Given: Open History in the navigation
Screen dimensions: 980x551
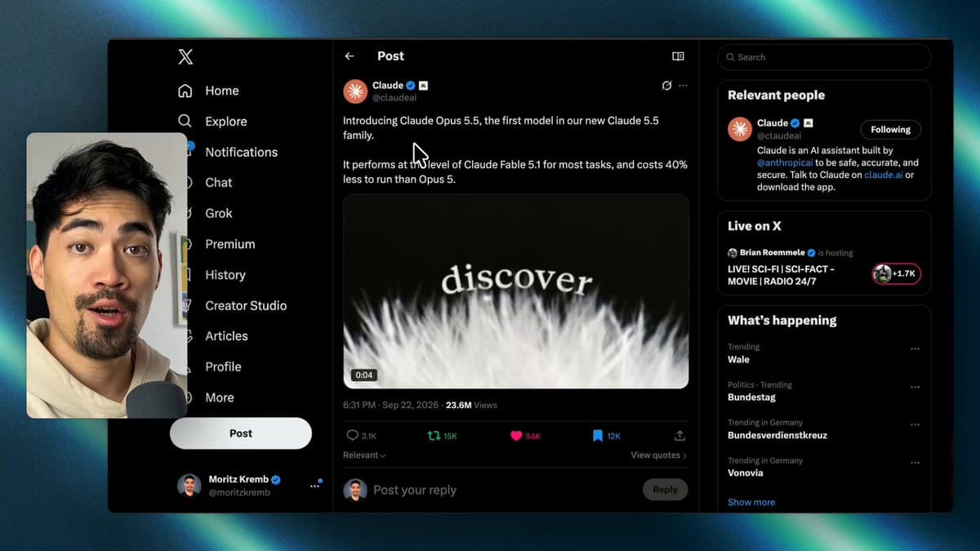Looking at the screenshot, I should click(x=225, y=275).
